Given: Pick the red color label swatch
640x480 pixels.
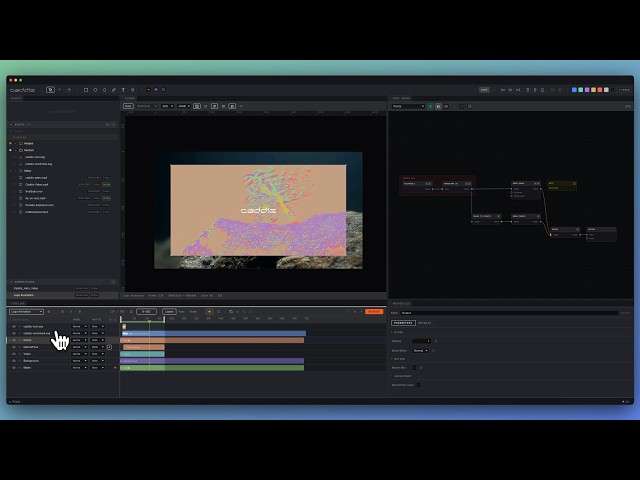Looking at the screenshot, I should click(600, 90).
